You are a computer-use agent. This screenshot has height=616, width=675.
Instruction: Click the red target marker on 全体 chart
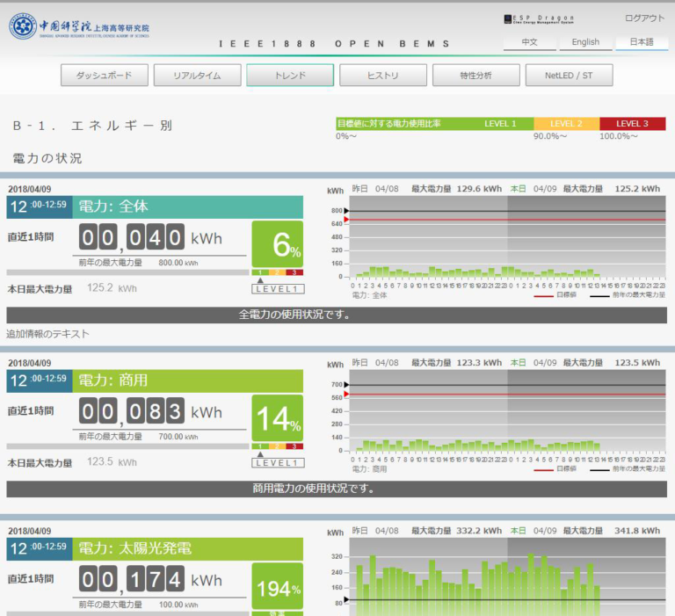(x=346, y=220)
